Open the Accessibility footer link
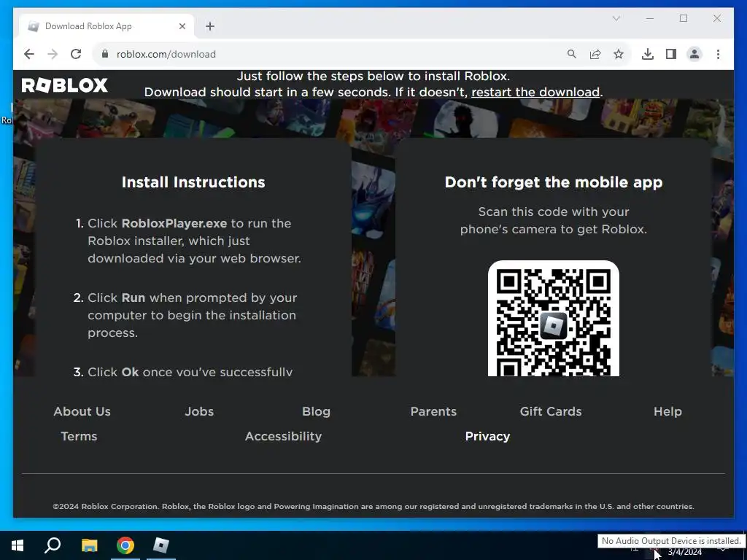 pos(284,436)
